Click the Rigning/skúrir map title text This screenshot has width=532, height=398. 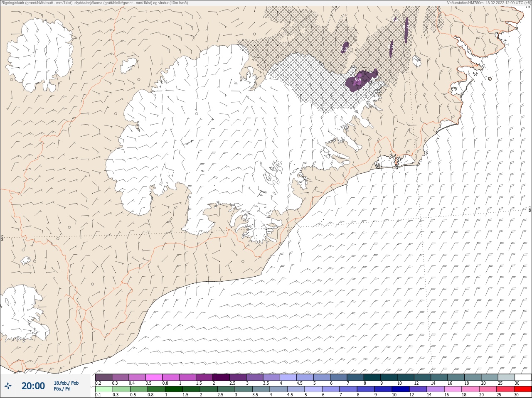(x=94, y=2)
